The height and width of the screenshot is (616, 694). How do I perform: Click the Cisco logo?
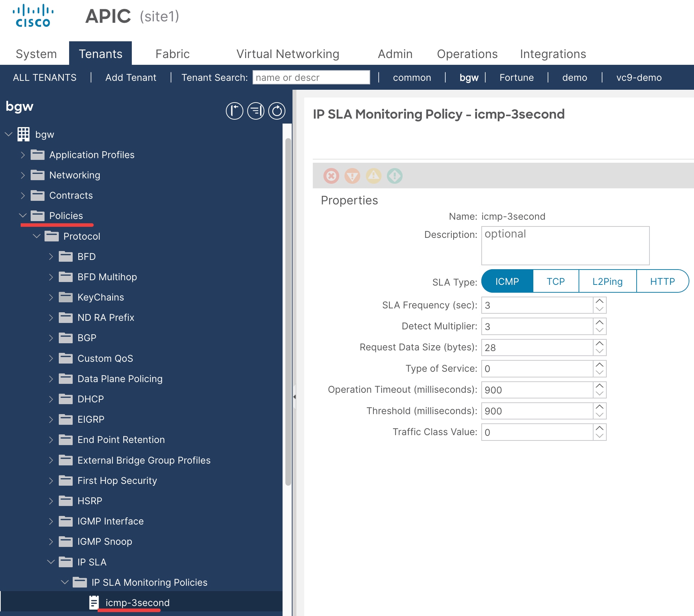coord(33,16)
